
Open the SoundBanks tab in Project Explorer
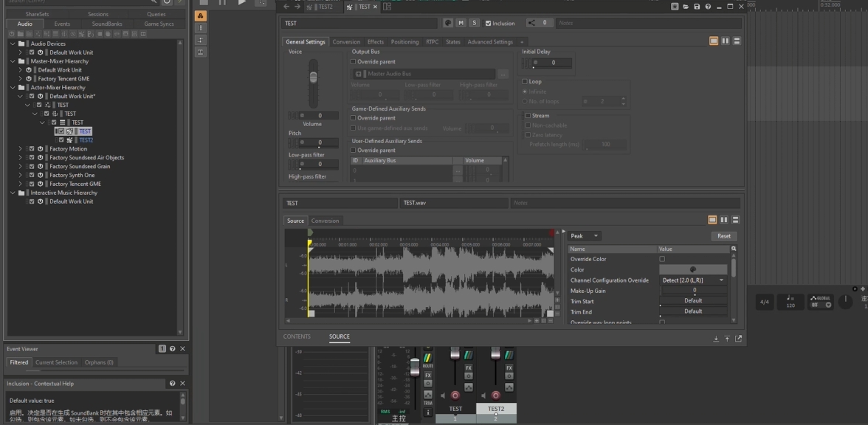point(107,24)
